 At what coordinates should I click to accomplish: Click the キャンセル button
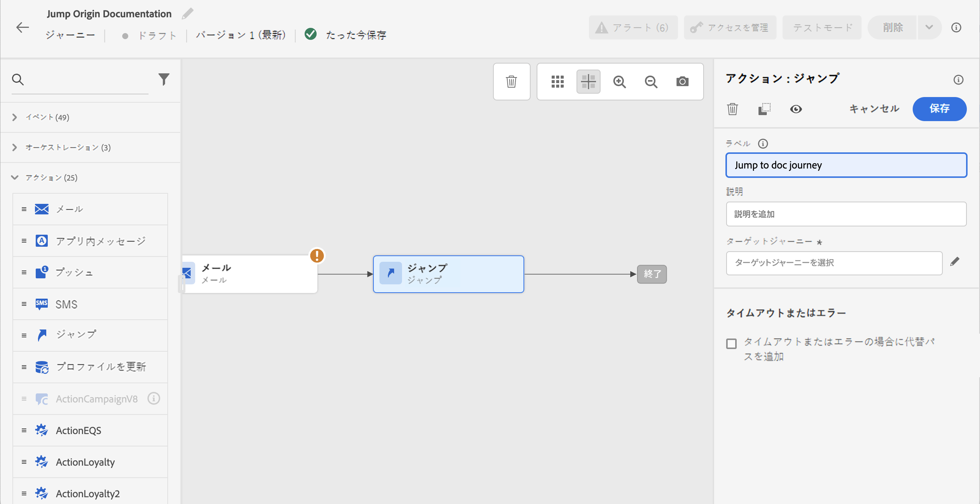(874, 109)
